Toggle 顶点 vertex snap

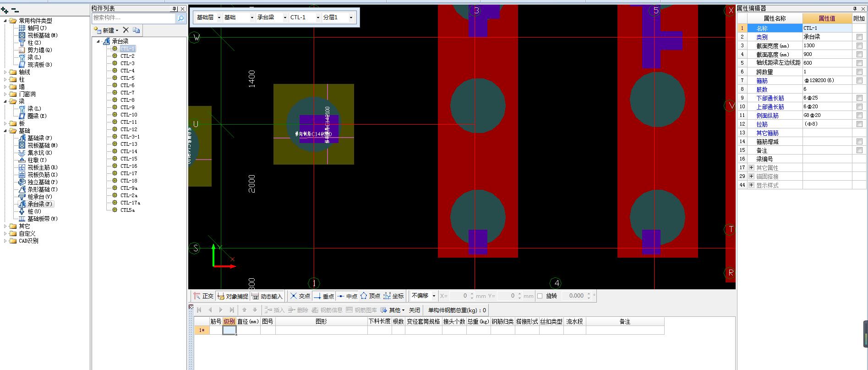point(370,296)
